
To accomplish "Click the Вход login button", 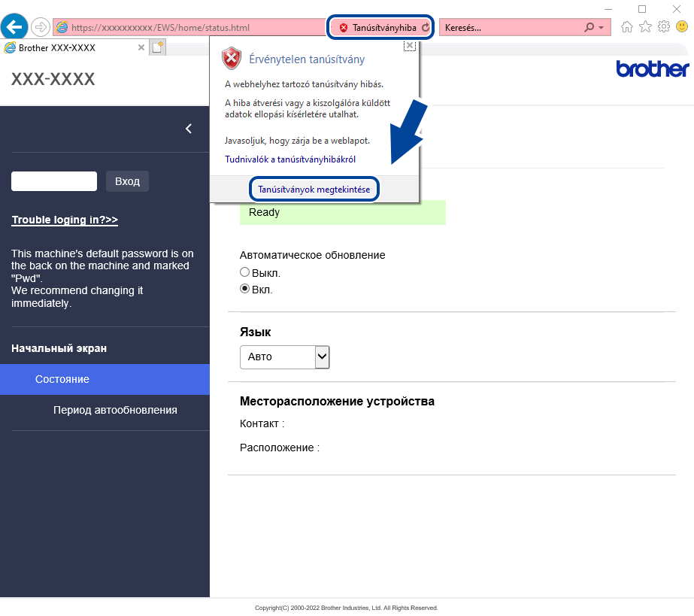I will coord(128,181).
